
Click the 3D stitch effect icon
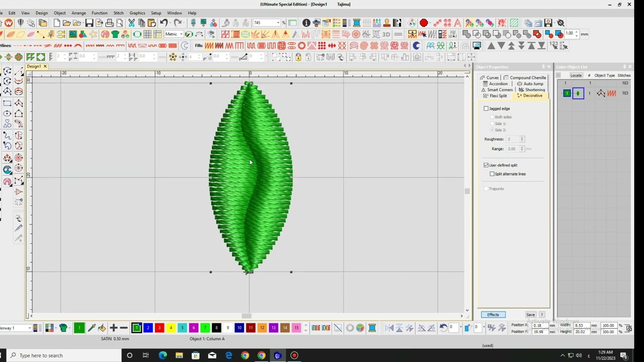click(386, 34)
